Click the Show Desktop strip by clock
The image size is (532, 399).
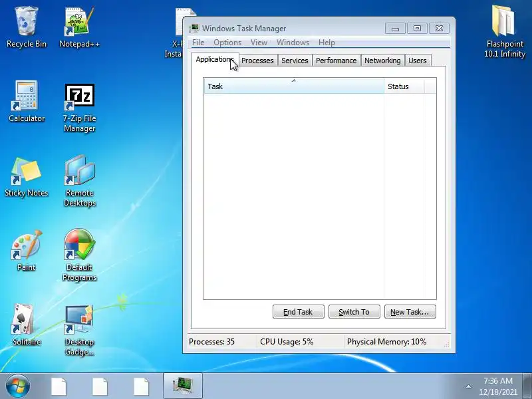click(528, 386)
